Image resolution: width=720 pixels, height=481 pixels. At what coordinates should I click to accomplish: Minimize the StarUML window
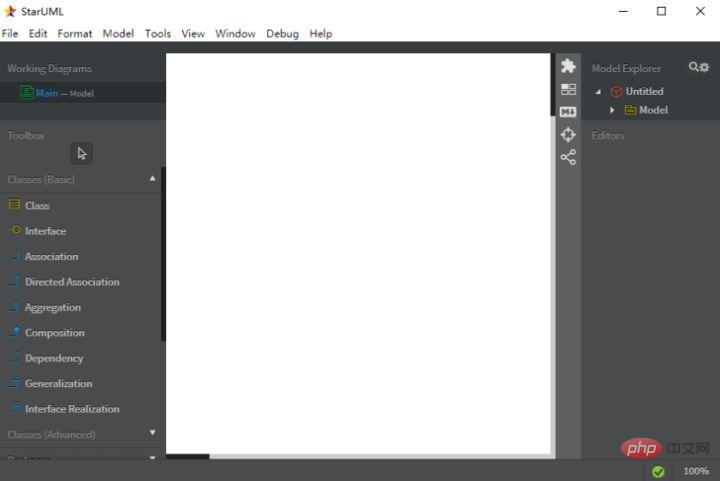pyautogui.click(x=623, y=11)
